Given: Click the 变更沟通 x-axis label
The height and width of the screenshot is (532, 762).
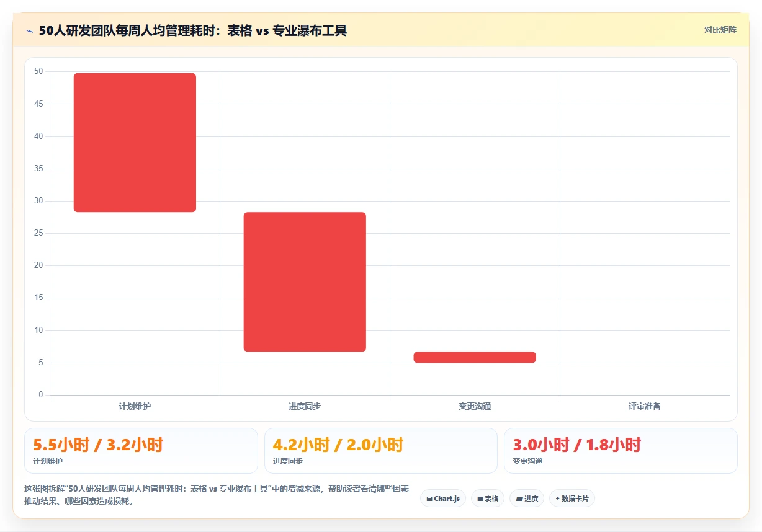Looking at the screenshot, I should click(475, 406).
